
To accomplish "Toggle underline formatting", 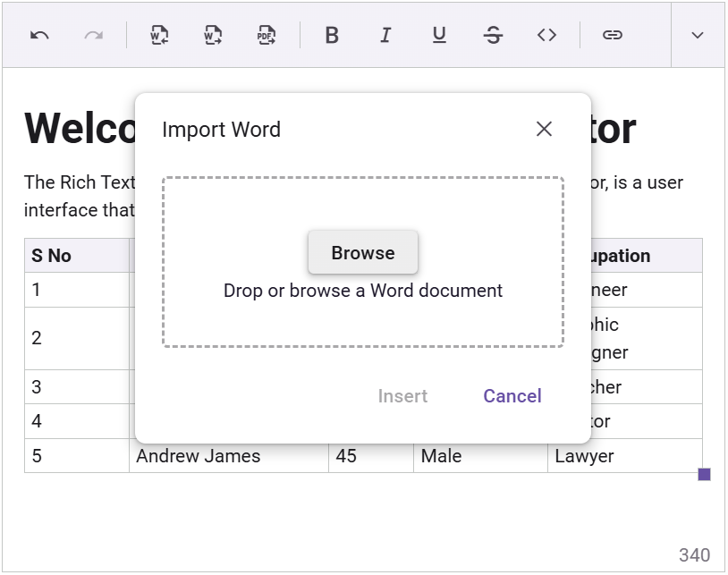I will 439,35.
